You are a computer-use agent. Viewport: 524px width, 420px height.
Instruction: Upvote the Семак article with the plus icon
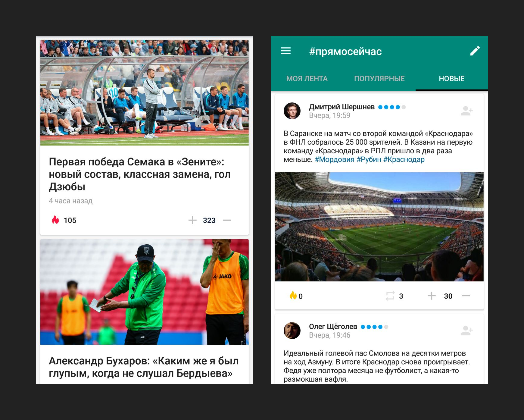pos(192,220)
